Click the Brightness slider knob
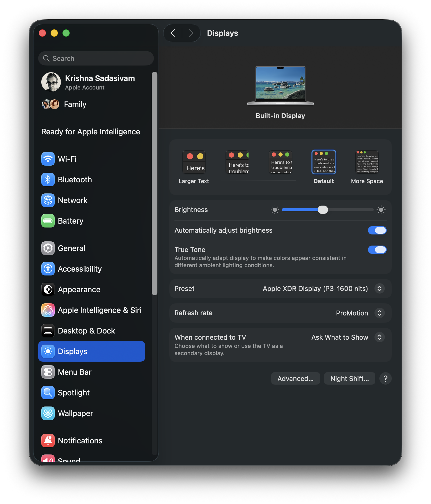 point(323,210)
